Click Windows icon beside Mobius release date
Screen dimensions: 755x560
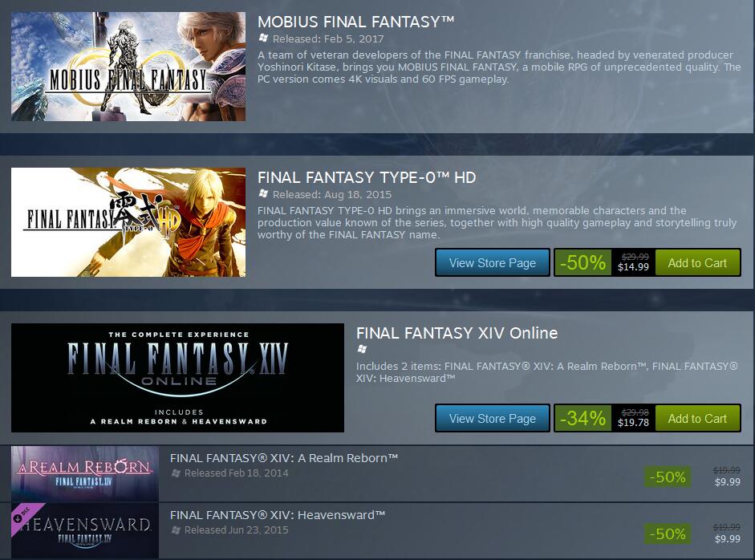coord(263,38)
